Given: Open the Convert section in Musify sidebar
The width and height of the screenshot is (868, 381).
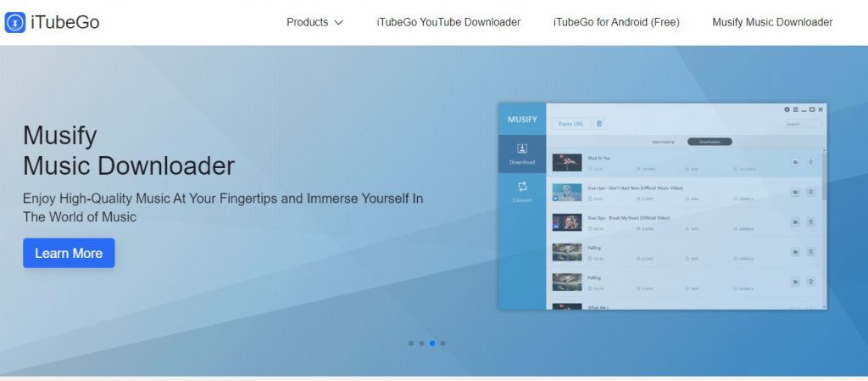Looking at the screenshot, I should coord(522,192).
